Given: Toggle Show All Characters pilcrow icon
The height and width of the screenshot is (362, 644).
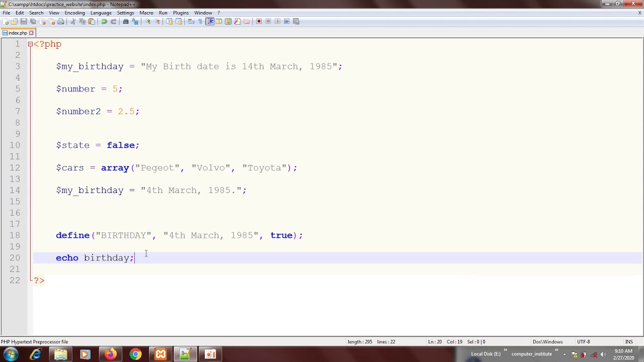Looking at the screenshot, I should coord(200,21).
